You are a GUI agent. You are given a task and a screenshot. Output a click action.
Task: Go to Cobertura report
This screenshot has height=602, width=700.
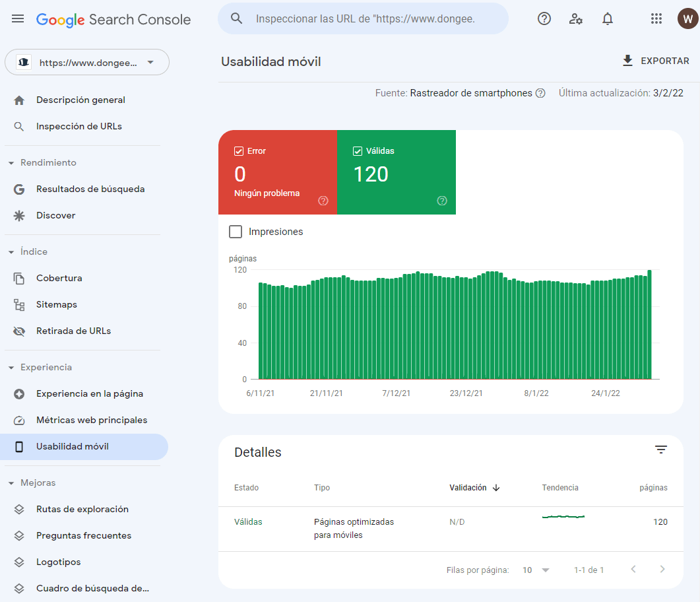pos(59,278)
